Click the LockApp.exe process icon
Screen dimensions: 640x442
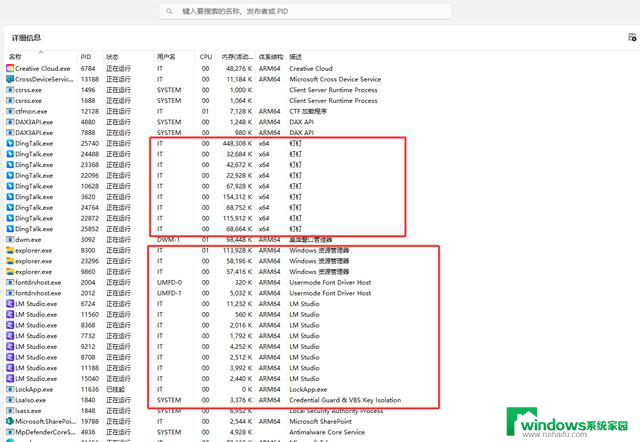[10, 389]
